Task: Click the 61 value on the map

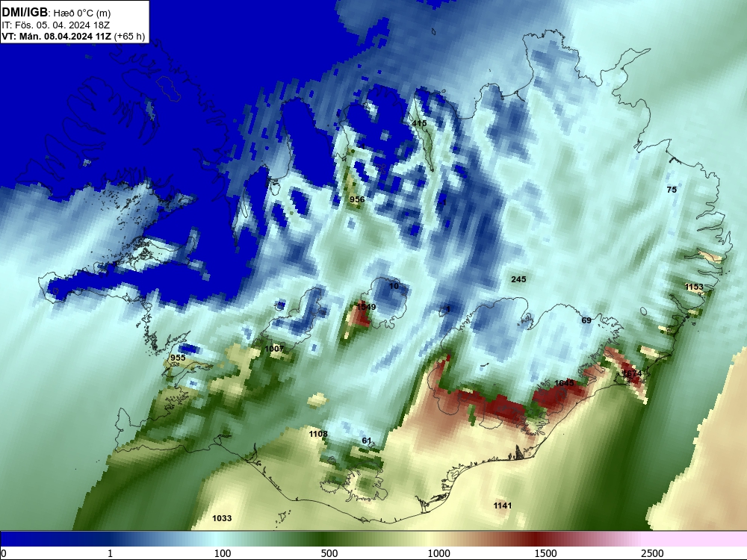Action: (366, 441)
